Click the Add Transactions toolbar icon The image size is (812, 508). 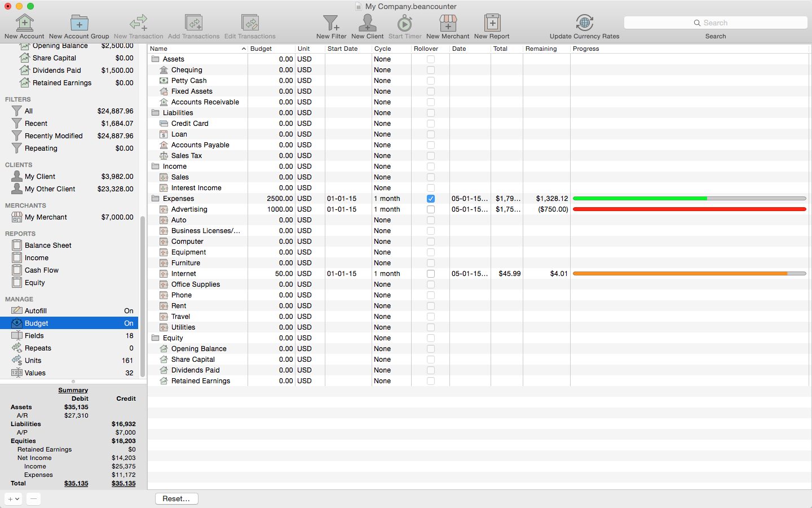193,23
